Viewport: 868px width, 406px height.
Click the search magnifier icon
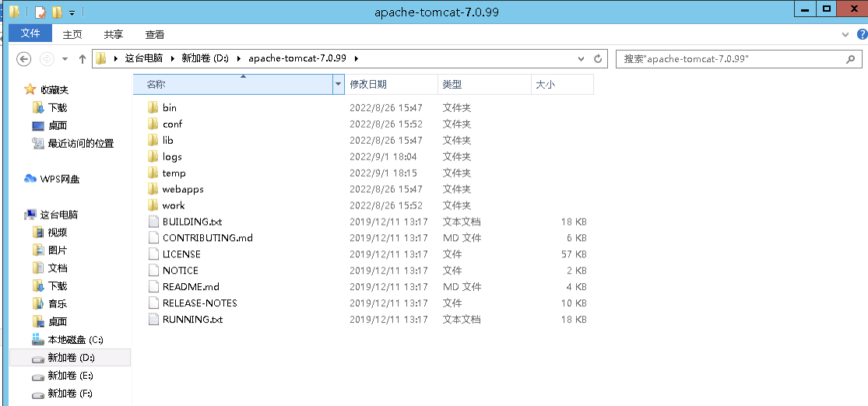point(850,59)
